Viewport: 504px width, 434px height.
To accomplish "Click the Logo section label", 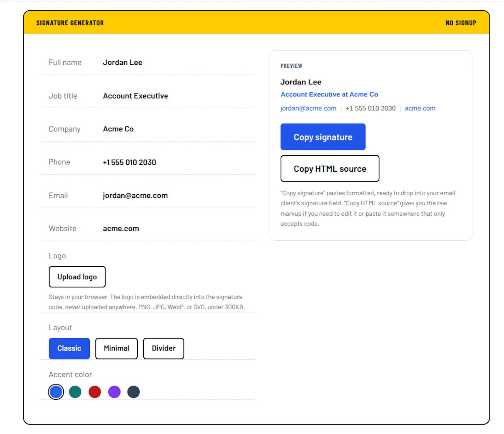I will 57,256.
